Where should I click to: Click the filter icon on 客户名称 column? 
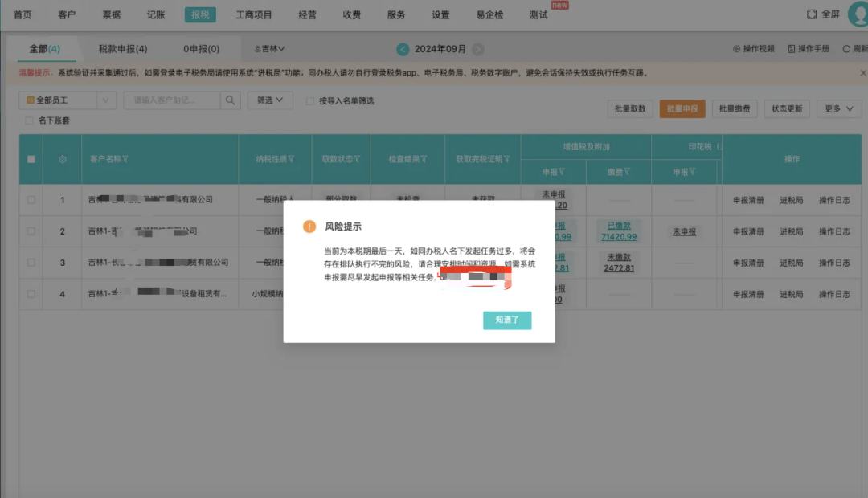click(x=125, y=159)
